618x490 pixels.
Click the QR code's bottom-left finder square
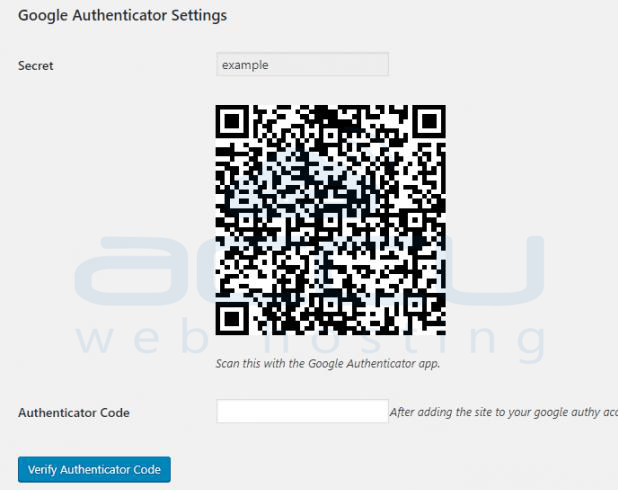(x=231, y=319)
